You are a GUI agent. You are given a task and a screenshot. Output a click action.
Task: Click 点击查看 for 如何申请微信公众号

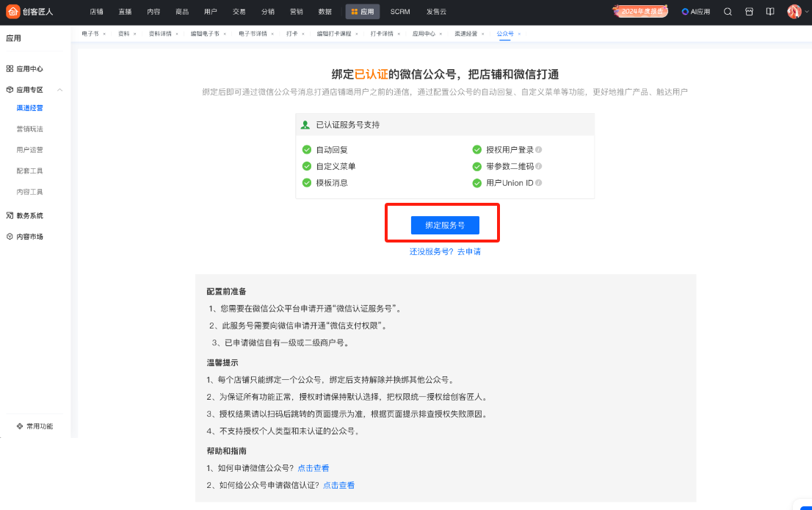[x=313, y=468]
